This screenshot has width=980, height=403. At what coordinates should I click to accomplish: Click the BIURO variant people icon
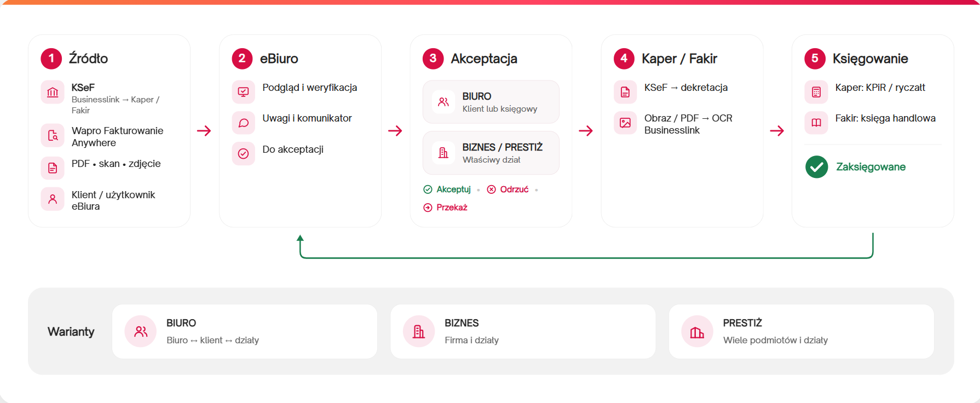coord(141,331)
